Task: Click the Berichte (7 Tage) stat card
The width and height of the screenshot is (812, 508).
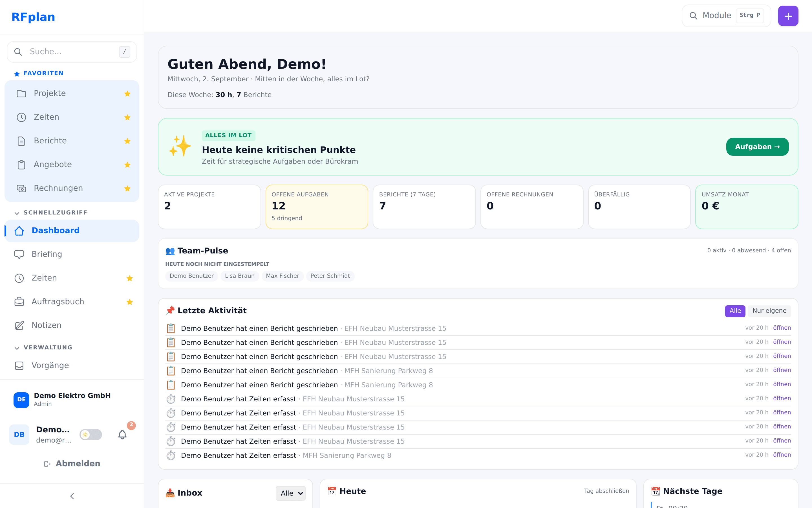Action: click(424, 207)
